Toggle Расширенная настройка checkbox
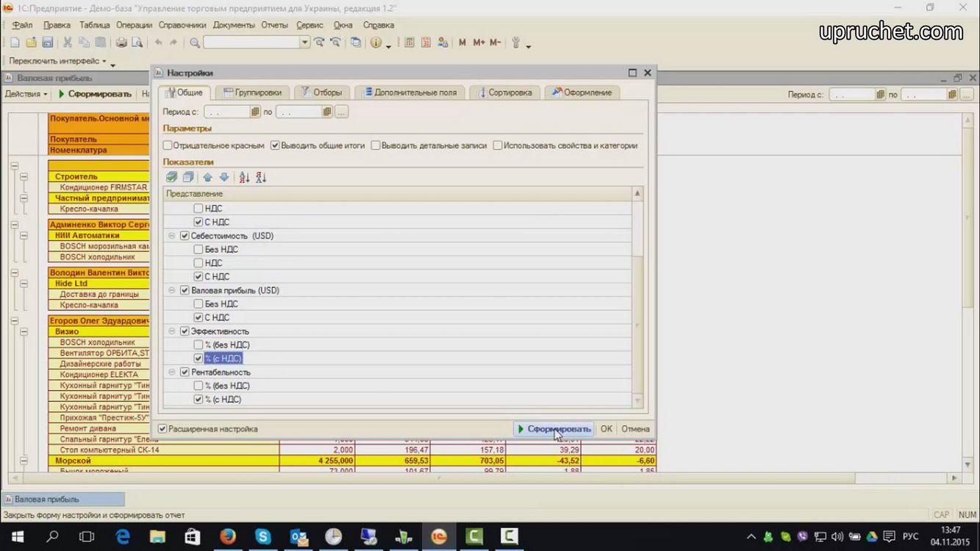This screenshot has width=980, height=551. tap(162, 428)
